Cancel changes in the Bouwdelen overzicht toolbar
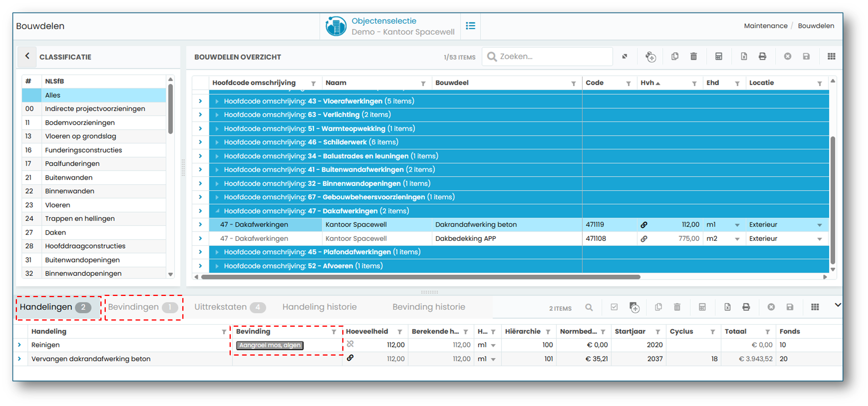 (x=788, y=57)
